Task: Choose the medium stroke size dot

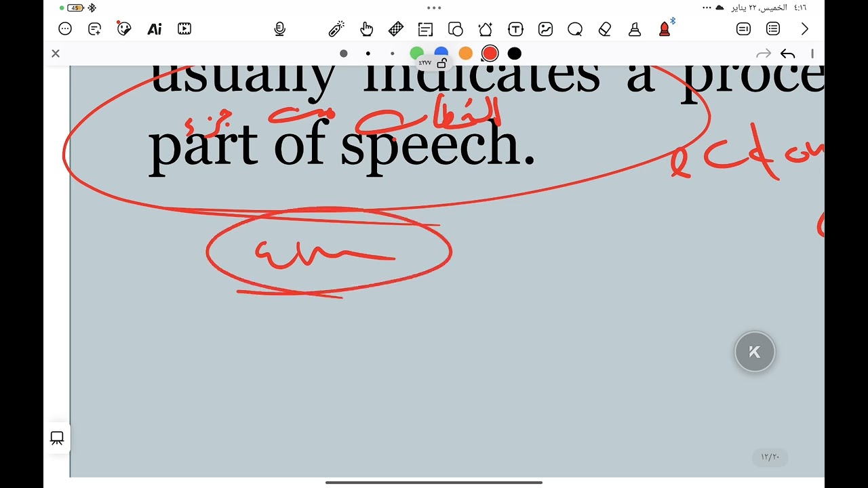Action: point(368,54)
